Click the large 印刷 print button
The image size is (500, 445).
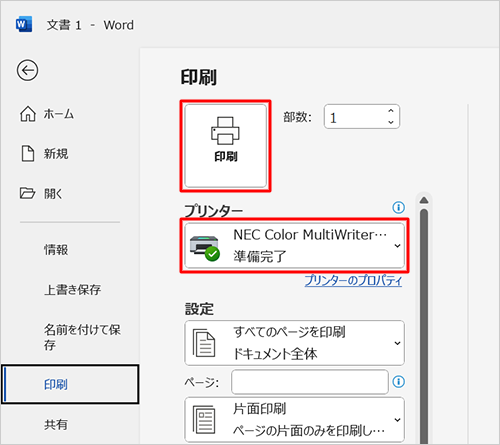[226, 146]
